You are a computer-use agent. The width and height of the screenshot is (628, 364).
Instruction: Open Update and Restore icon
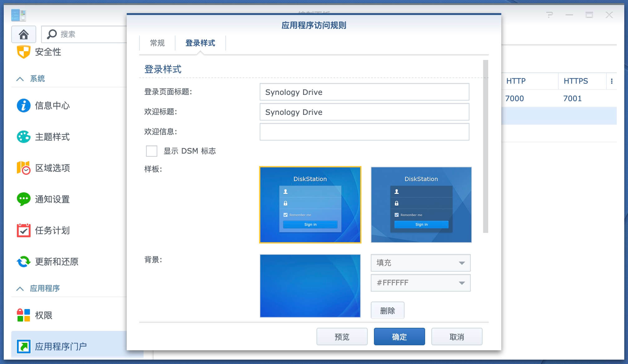(23, 262)
